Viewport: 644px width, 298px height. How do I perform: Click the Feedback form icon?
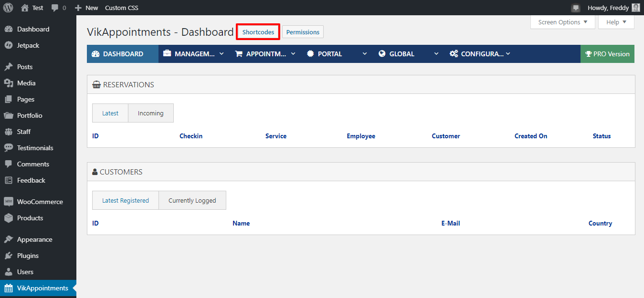pos(9,180)
